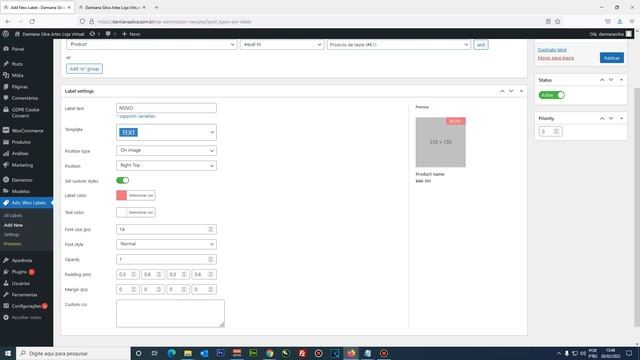Open Páginas in the sidebar

click(20, 87)
